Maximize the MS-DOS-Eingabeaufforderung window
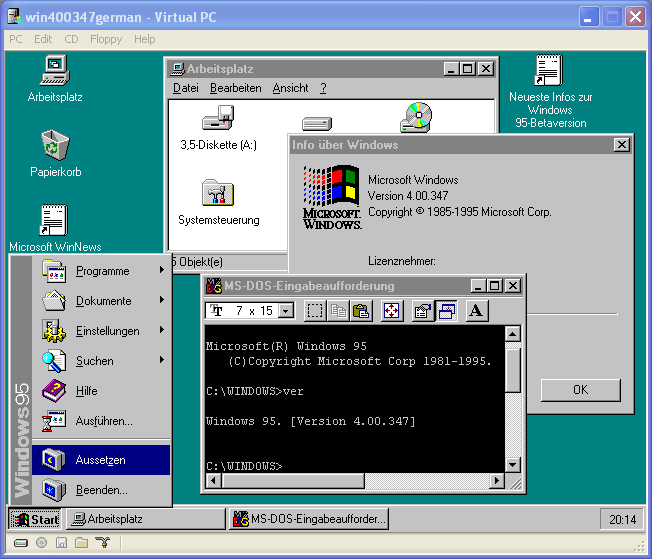 [495, 286]
